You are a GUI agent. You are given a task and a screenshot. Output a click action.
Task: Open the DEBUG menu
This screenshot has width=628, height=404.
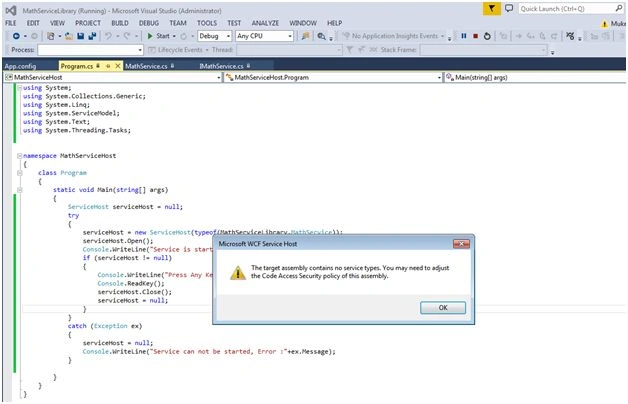149,23
